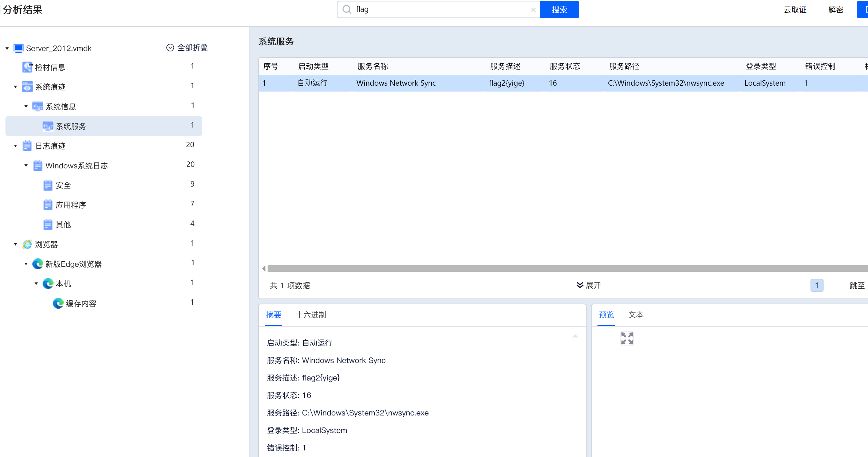Click the search magnifier icon
868x457 pixels.
pyautogui.click(x=347, y=9)
